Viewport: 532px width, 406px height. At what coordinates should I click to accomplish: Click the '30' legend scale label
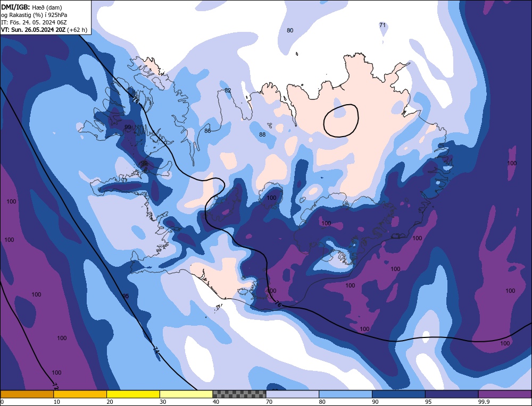[163, 402]
